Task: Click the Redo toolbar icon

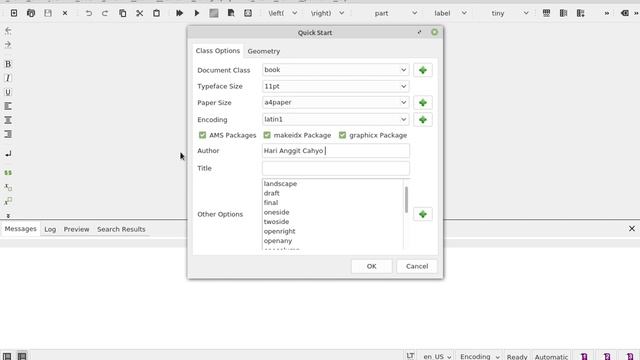Action: coord(105,13)
